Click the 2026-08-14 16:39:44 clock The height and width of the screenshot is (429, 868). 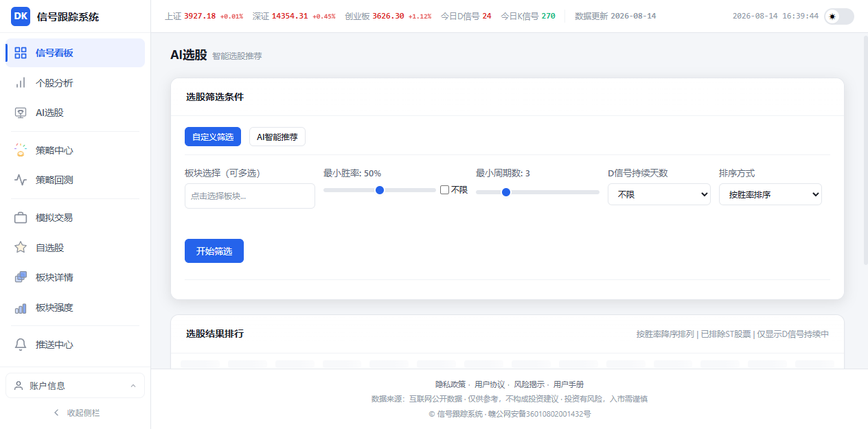coord(775,16)
